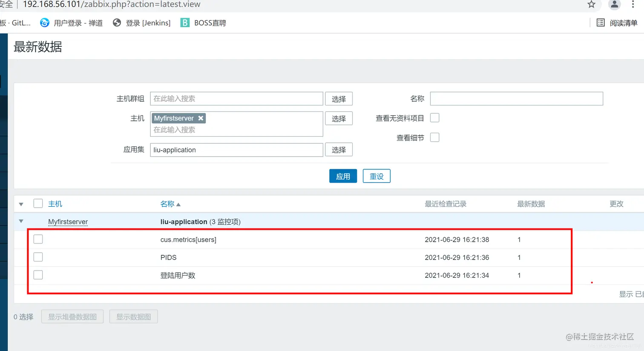
Task: Open the GitL... bookmark
Action: point(15,23)
